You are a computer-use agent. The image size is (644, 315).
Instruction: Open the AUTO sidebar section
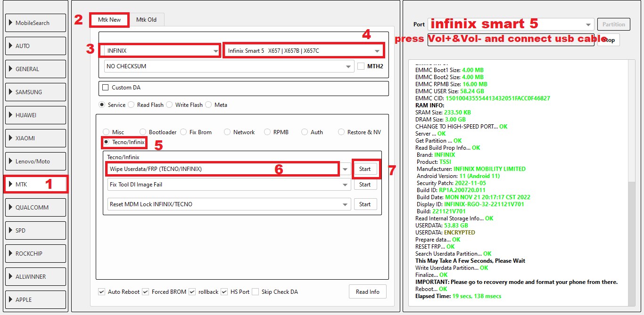click(x=36, y=46)
